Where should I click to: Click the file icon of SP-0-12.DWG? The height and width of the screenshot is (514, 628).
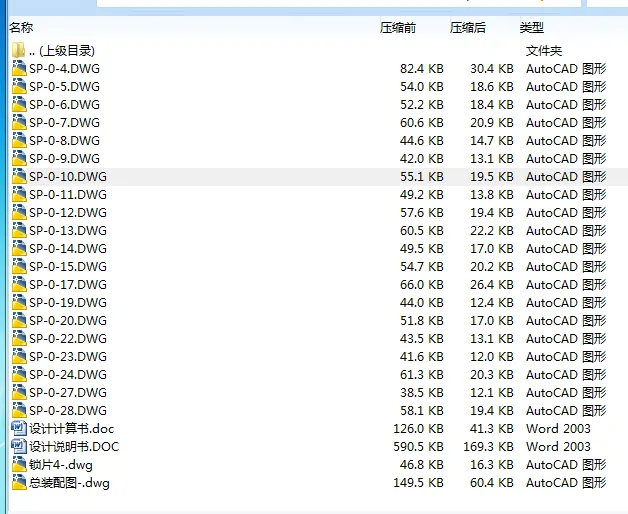(19, 213)
